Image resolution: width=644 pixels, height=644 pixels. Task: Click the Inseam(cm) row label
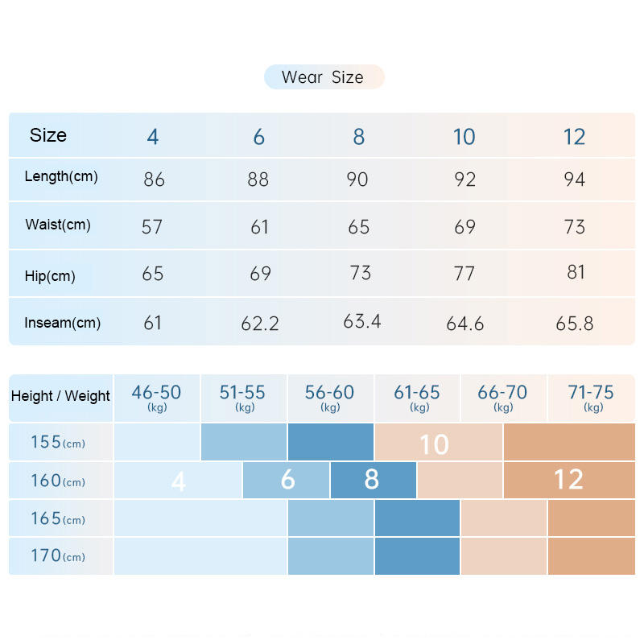pyautogui.click(x=63, y=323)
